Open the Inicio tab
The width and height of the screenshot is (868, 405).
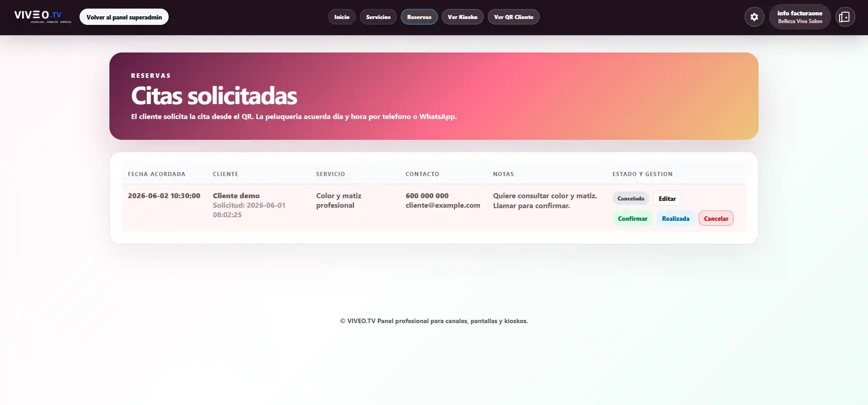(342, 17)
